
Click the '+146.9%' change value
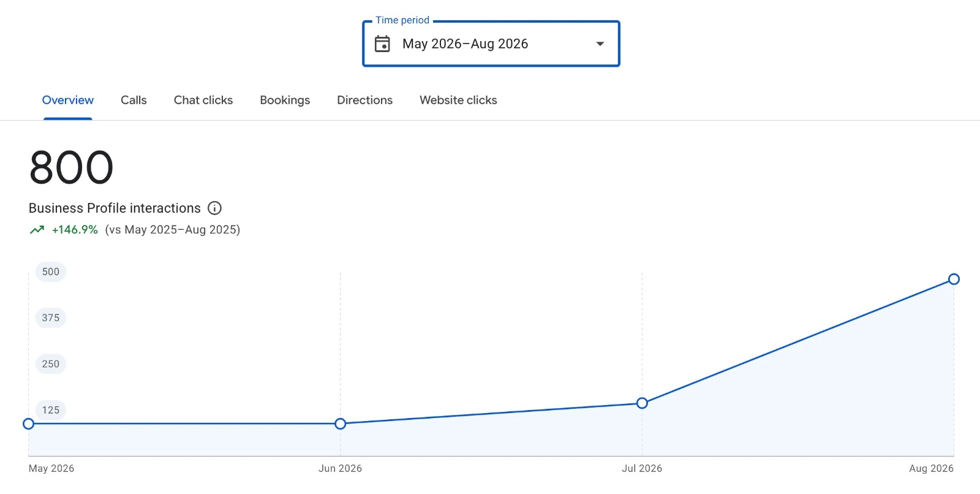point(75,230)
